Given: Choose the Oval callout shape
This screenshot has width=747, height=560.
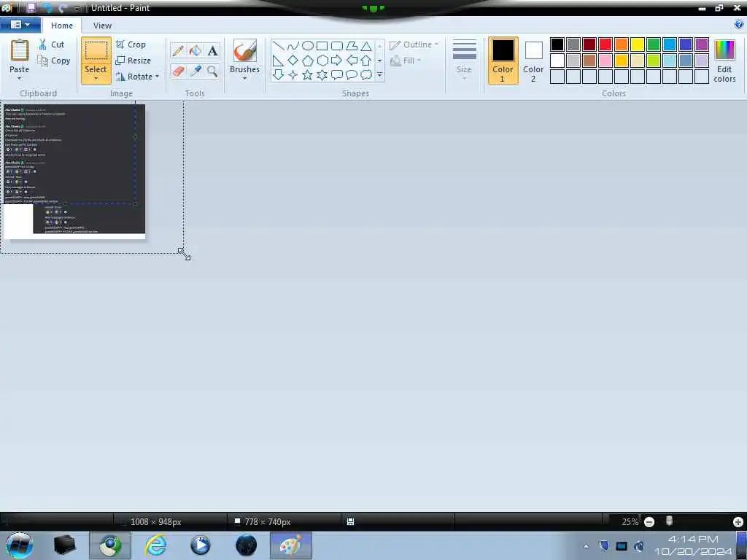Looking at the screenshot, I should 352,75.
